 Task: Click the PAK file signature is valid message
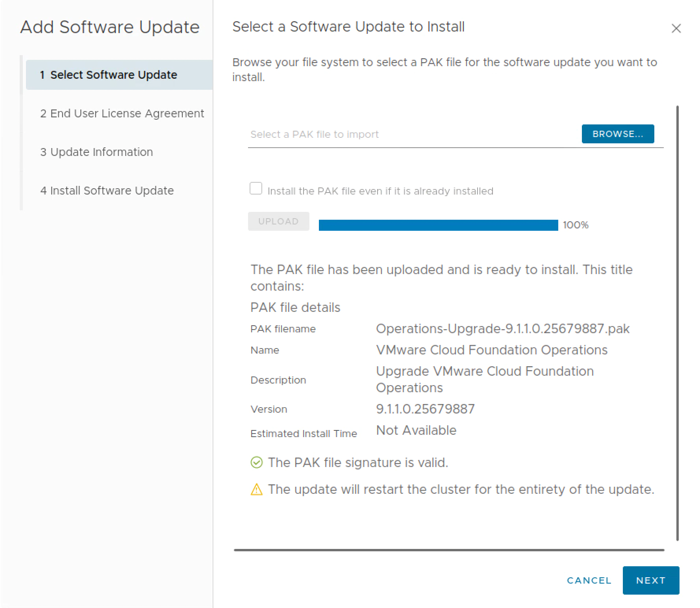point(358,462)
